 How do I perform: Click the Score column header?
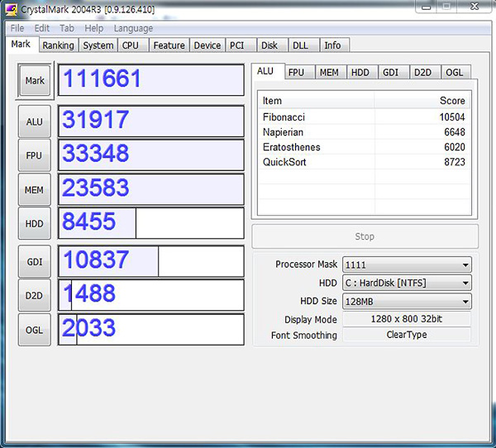(422, 101)
